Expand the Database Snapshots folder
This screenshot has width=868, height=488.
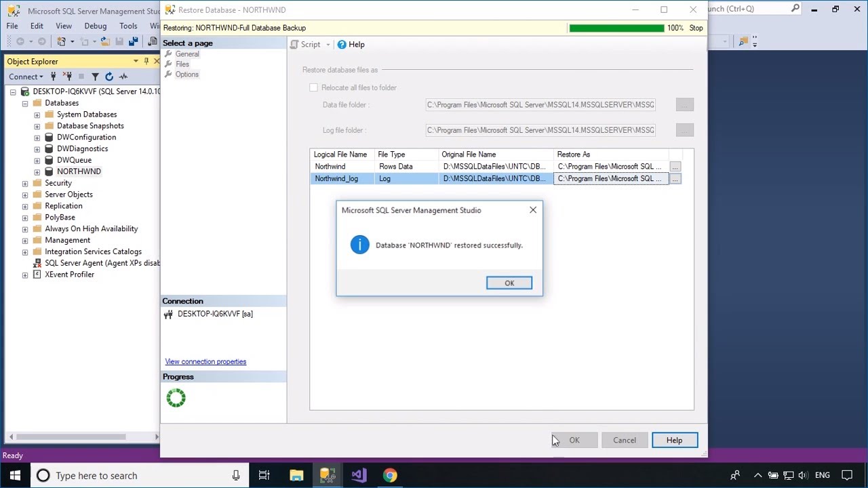coord(37,127)
